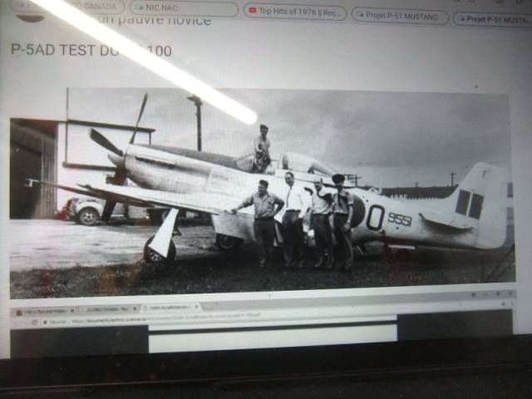
Task: Click the favicon on the NIC NAC tab
Action: [141, 7]
